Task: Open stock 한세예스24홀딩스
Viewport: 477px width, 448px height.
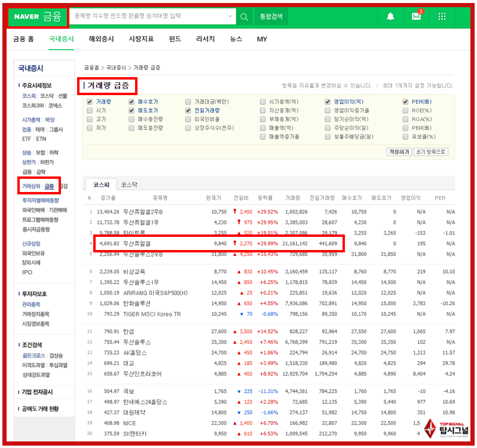Action: click(145, 402)
